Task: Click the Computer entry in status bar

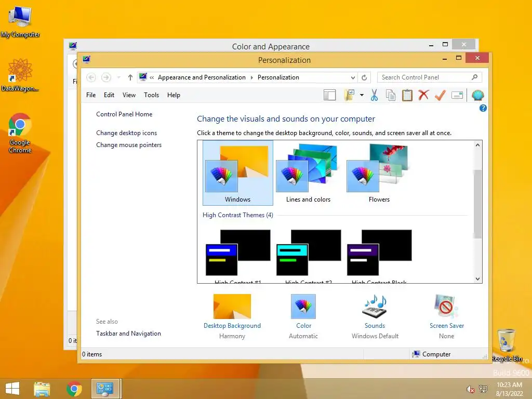Action: 431,354
